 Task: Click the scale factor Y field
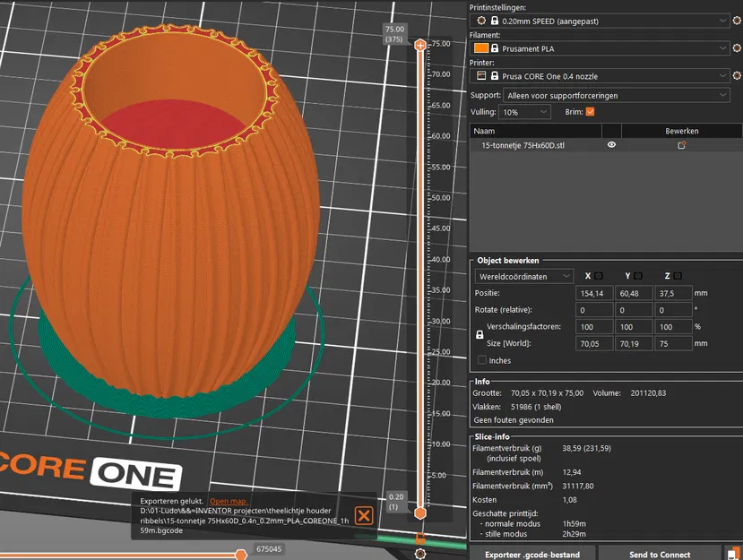tap(634, 326)
